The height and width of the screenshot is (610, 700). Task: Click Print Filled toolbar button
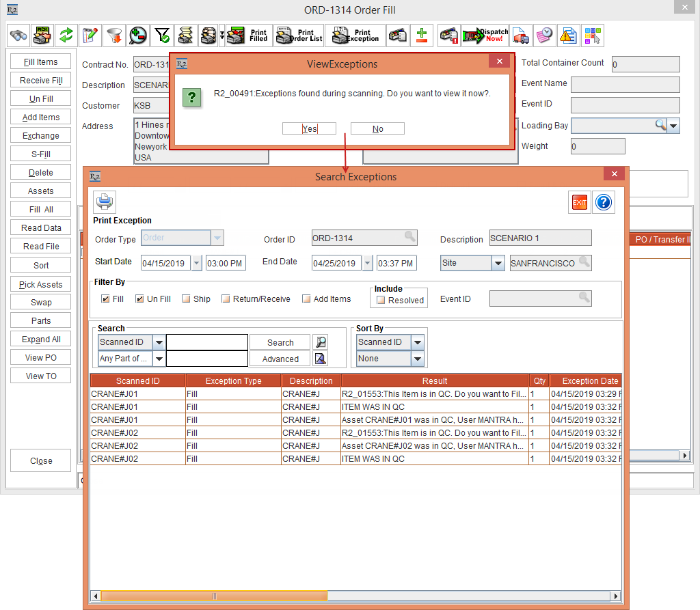coord(249,36)
